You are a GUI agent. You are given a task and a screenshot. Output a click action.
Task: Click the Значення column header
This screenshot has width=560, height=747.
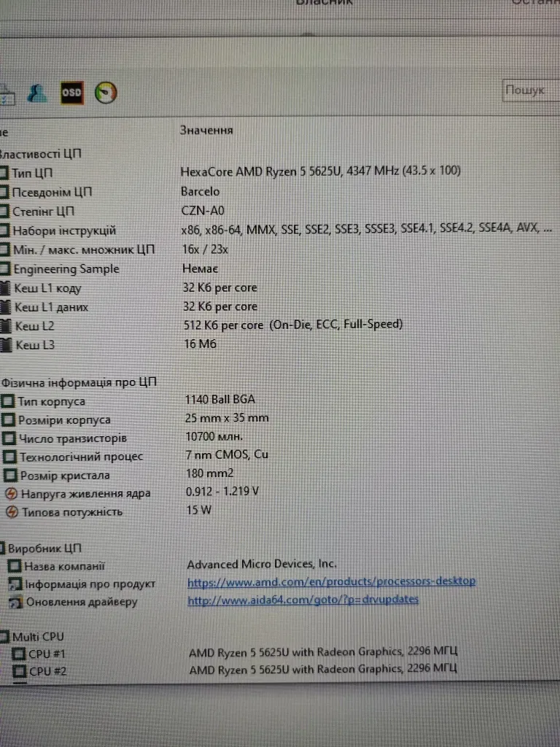point(206,130)
